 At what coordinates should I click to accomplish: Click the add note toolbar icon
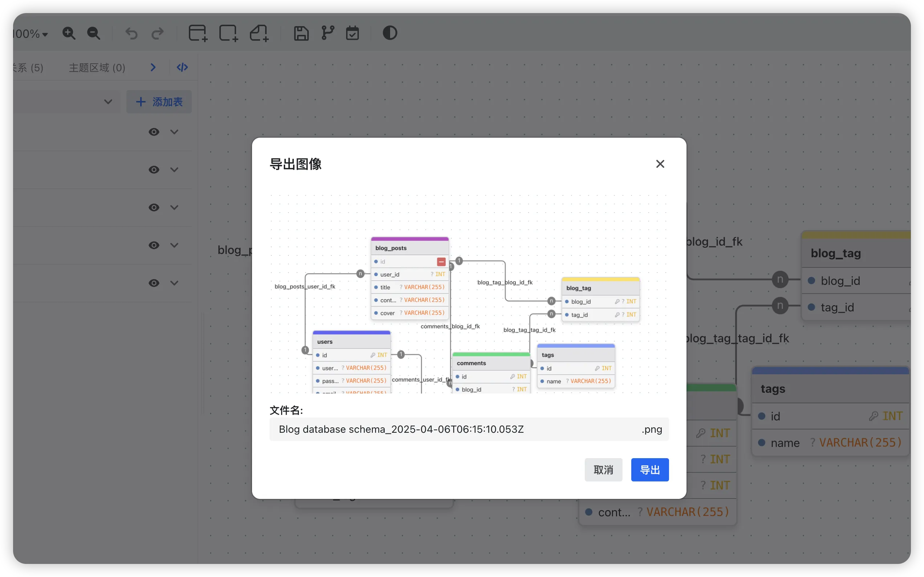coord(259,33)
